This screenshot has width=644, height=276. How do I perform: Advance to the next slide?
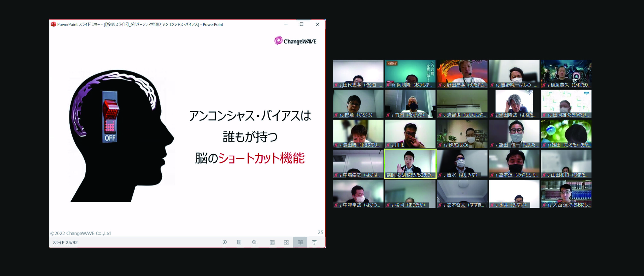(x=254, y=242)
